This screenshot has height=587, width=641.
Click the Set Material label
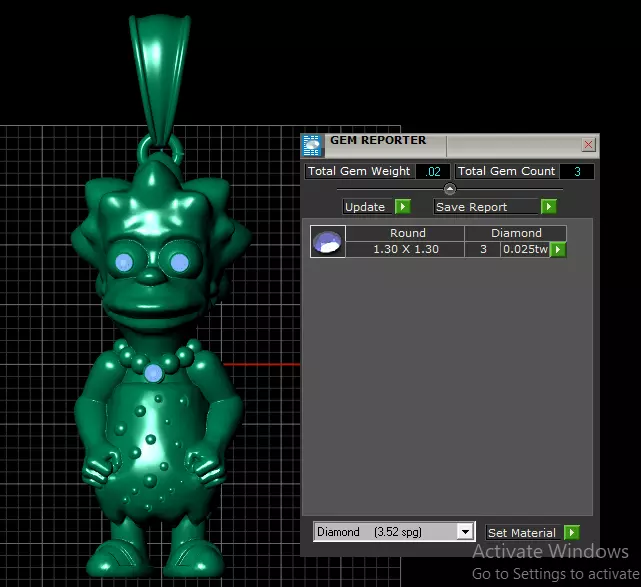pyautogui.click(x=522, y=533)
